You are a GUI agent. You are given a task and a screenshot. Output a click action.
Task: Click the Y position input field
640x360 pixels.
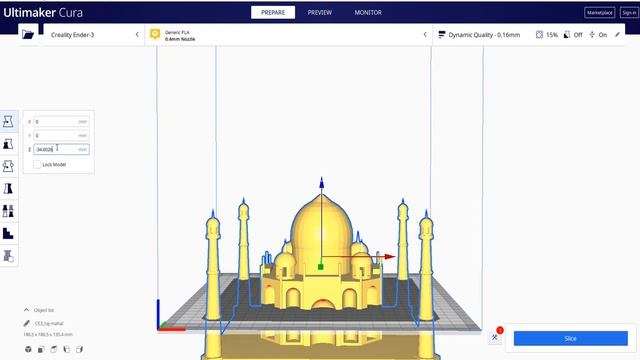pyautogui.click(x=61, y=136)
